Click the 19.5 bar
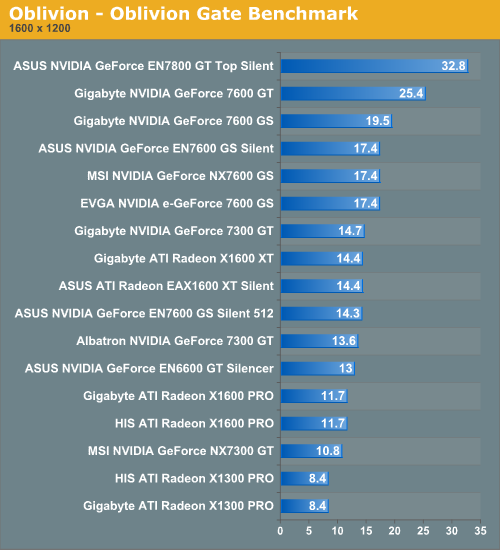The width and height of the screenshot is (500, 550). click(x=336, y=121)
